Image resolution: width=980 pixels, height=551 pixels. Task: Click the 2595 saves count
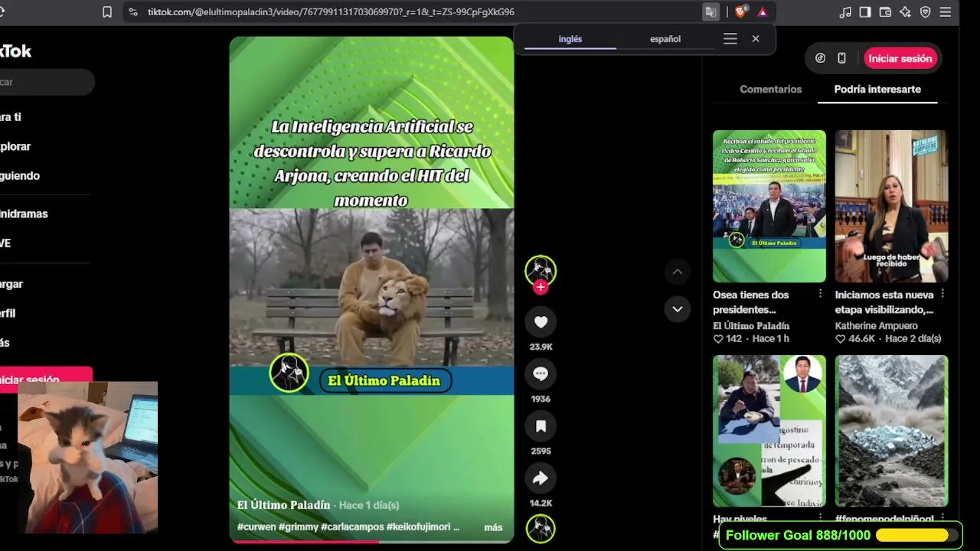pos(541,451)
